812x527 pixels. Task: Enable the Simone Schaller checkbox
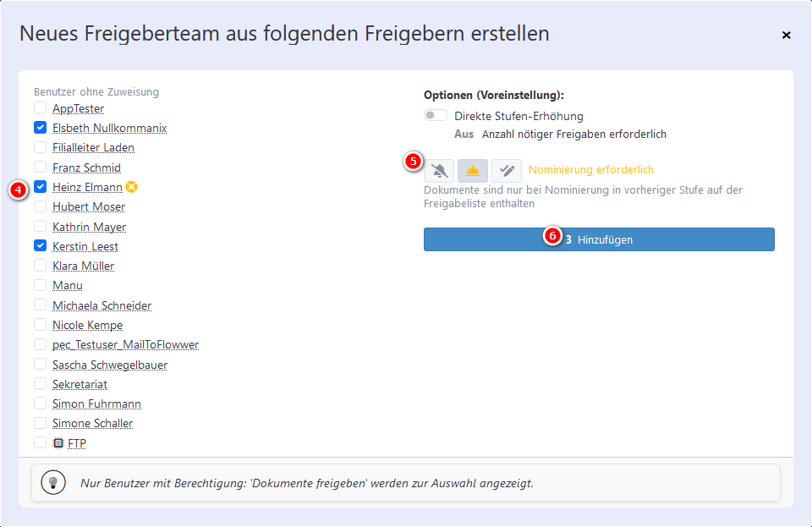click(x=40, y=423)
